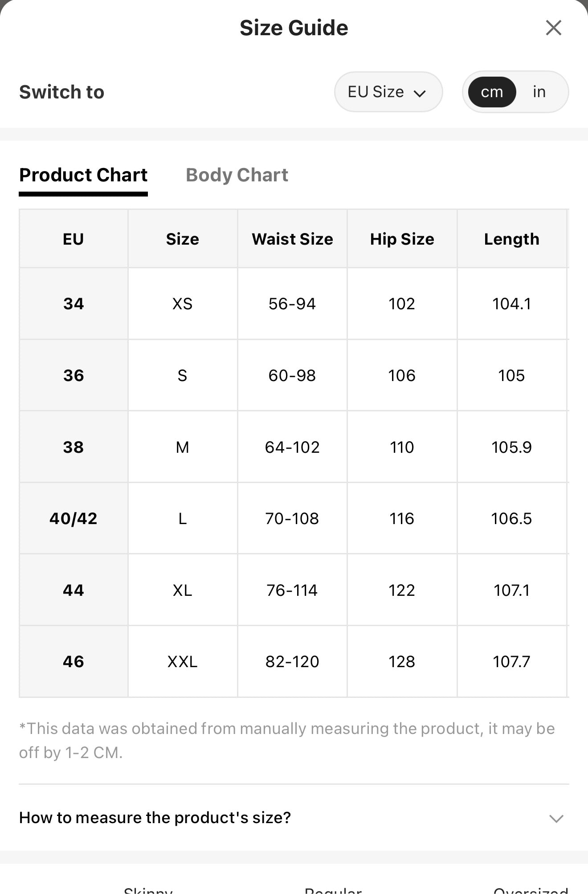This screenshot has width=588, height=894.
Task: Click the EU 46 row header
Action: coord(73,661)
